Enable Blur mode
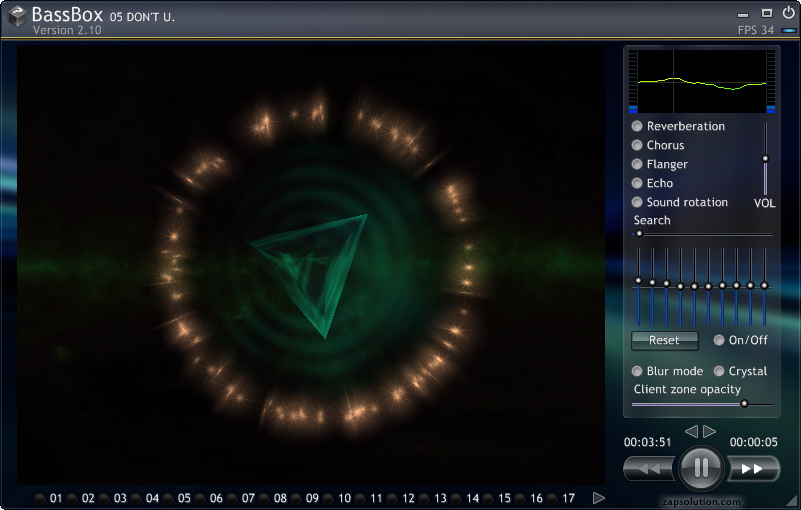Image resolution: width=801 pixels, height=510 pixels. point(637,370)
